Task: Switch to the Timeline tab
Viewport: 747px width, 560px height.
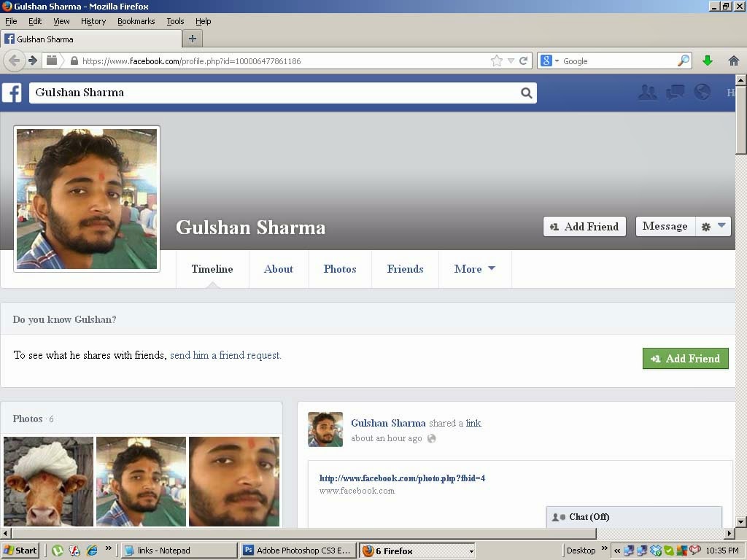Action: coord(212,269)
